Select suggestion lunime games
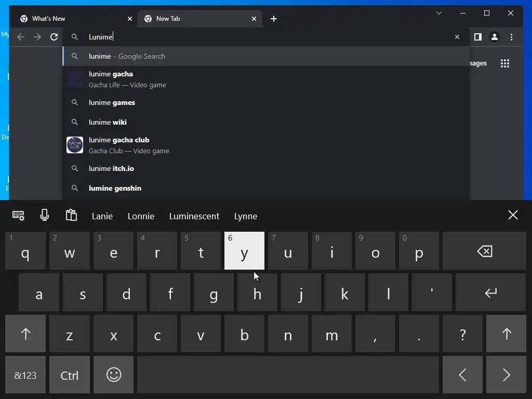The width and height of the screenshot is (532, 399). pyautogui.click(x=267, y=102)
